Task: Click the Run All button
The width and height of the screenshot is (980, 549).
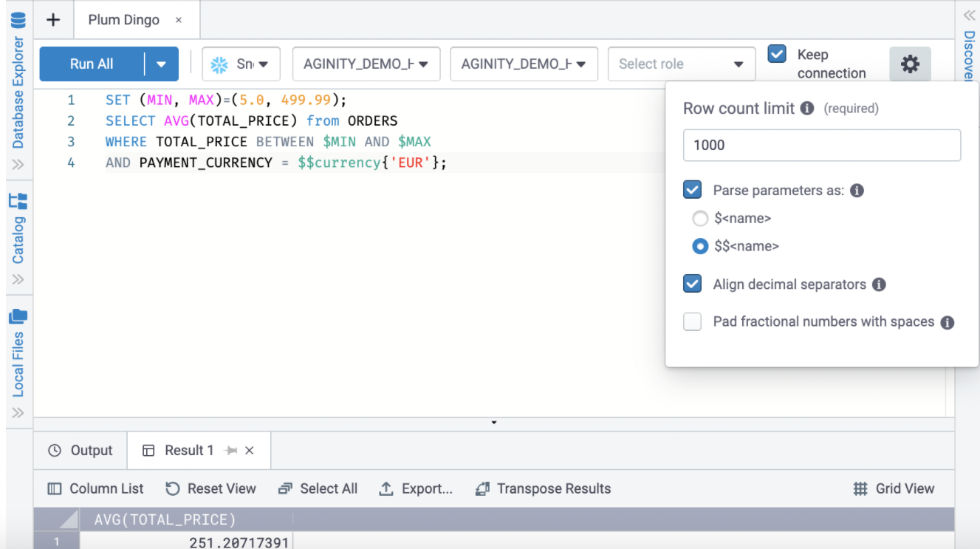Action: pyautogui.click(x=92, y=64)
